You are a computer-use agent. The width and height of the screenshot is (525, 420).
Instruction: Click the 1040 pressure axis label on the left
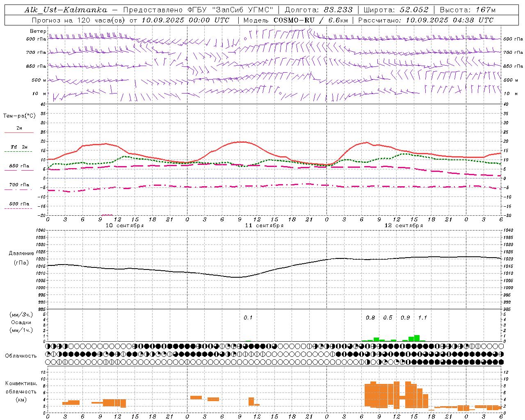[40, 231]
